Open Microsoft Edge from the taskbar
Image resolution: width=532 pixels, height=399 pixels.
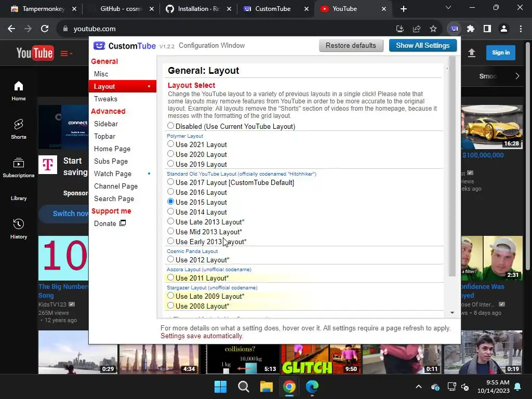pos(312,387)
